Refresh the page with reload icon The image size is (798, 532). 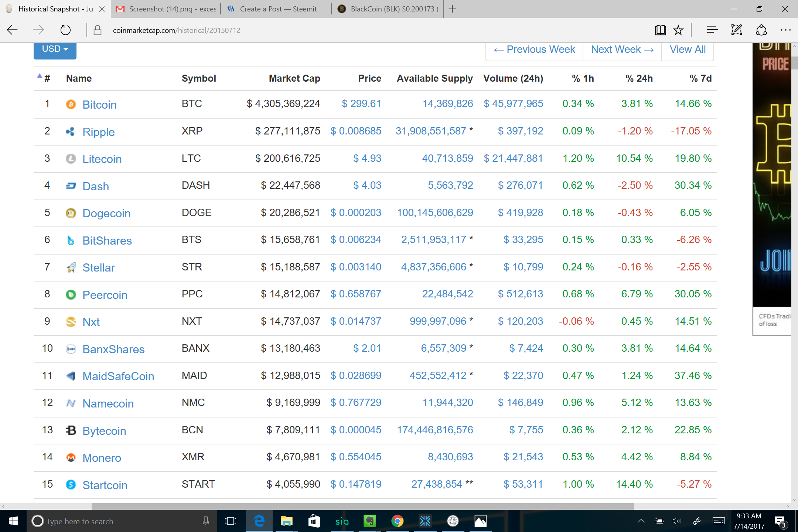(x=65, y=30)
